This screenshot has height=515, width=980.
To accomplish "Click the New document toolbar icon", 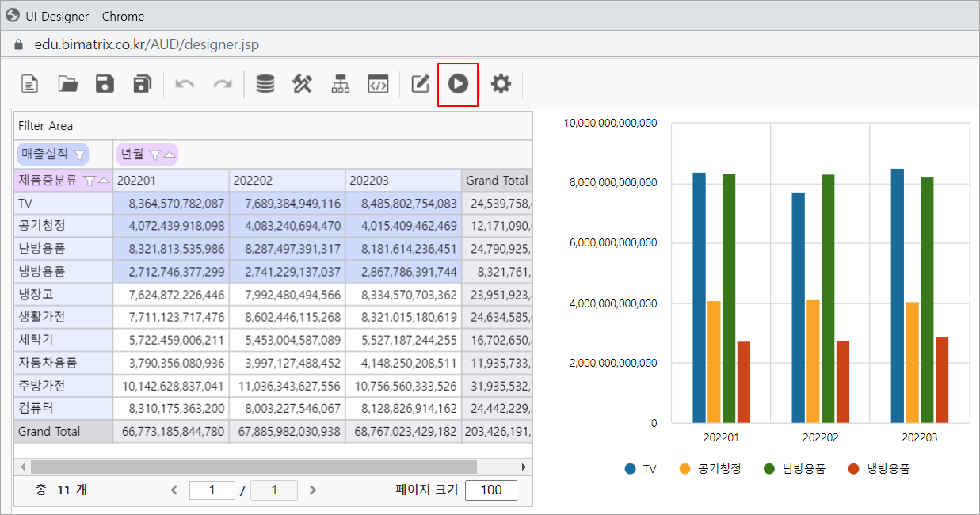I will (30, 84).
